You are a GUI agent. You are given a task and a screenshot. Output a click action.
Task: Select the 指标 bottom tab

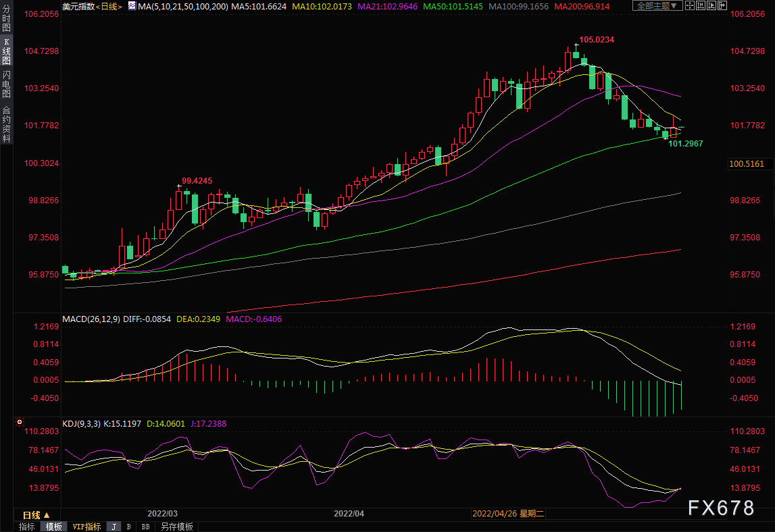(27, 527)
